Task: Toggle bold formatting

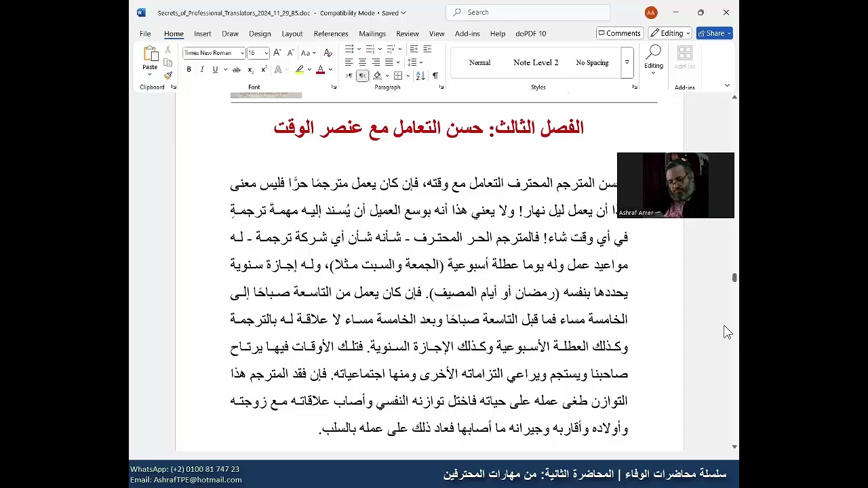Action: point(189,70)
